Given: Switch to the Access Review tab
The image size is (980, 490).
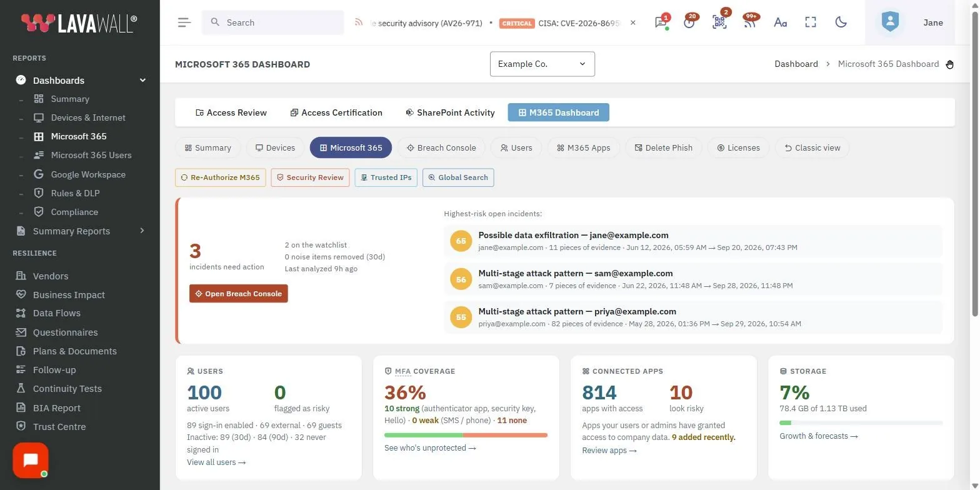Looking at the screenshot, I should point(231,112).
